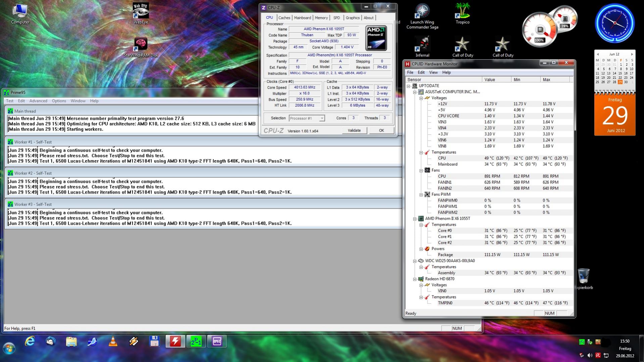
Task: Click the Max column header in HWMonitor
Action: [555, 80]
